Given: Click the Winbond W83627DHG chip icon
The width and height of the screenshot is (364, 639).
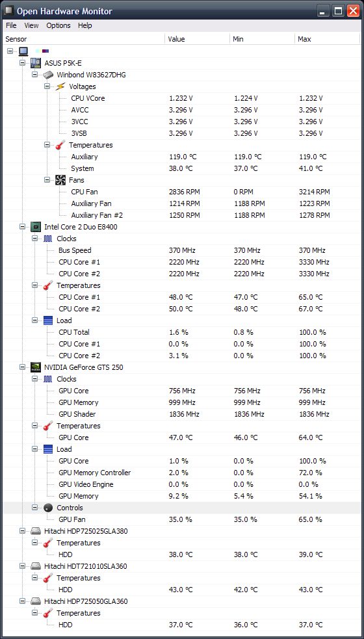Looking at the screenshot, I should [48, 75].
